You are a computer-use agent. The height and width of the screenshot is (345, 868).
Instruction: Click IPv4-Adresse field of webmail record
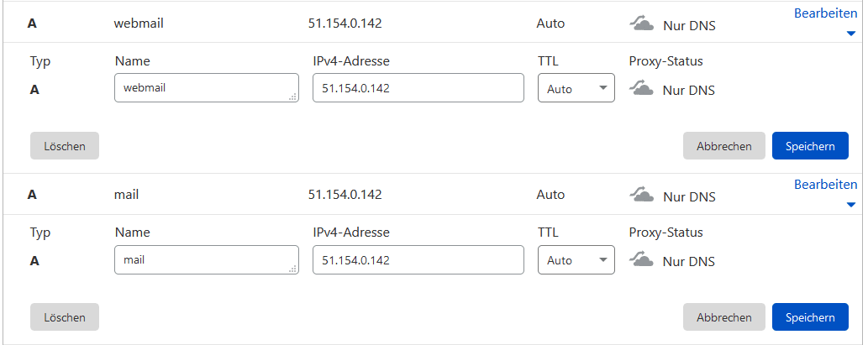pos(418,88)
